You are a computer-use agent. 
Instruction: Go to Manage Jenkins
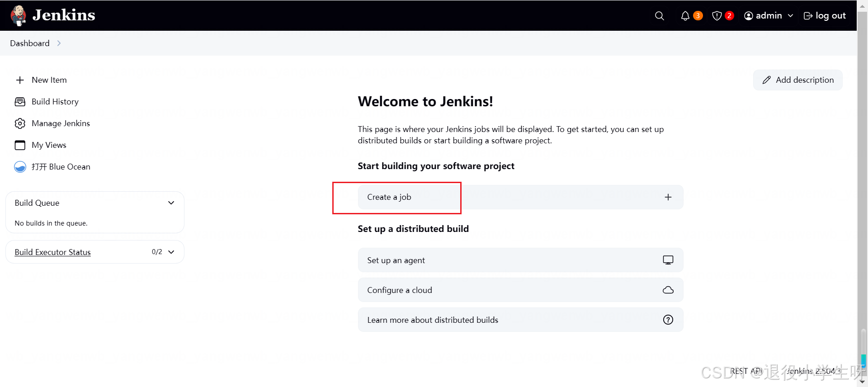pyautogui.click(x=61, y=123)
